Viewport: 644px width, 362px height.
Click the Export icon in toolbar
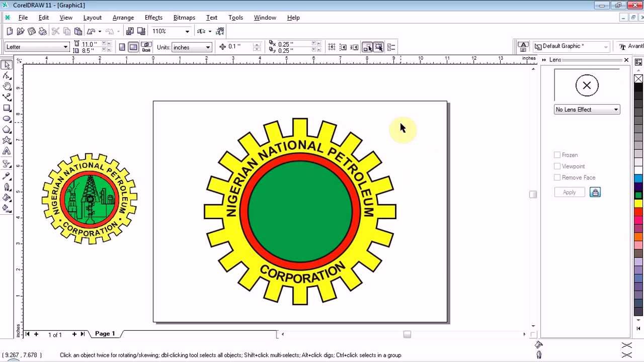[x=141, y=31]
